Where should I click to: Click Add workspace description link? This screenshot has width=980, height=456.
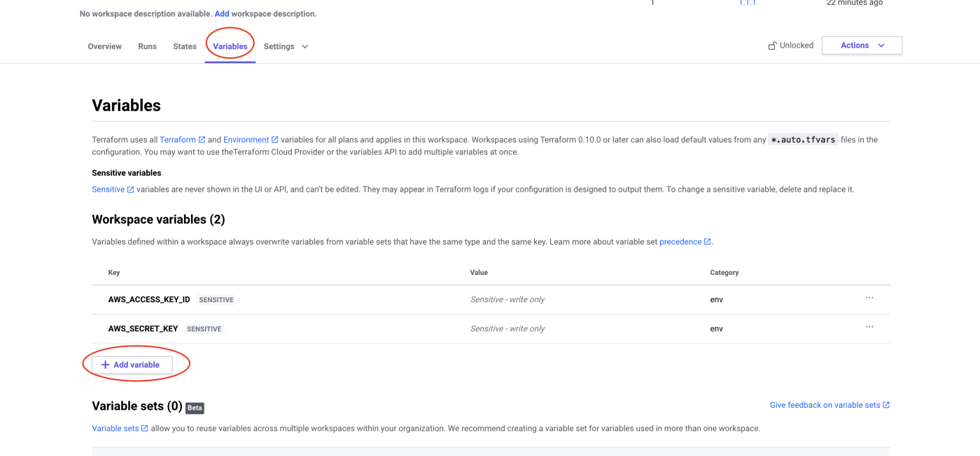pyautogui.click(x=222, y=14)
